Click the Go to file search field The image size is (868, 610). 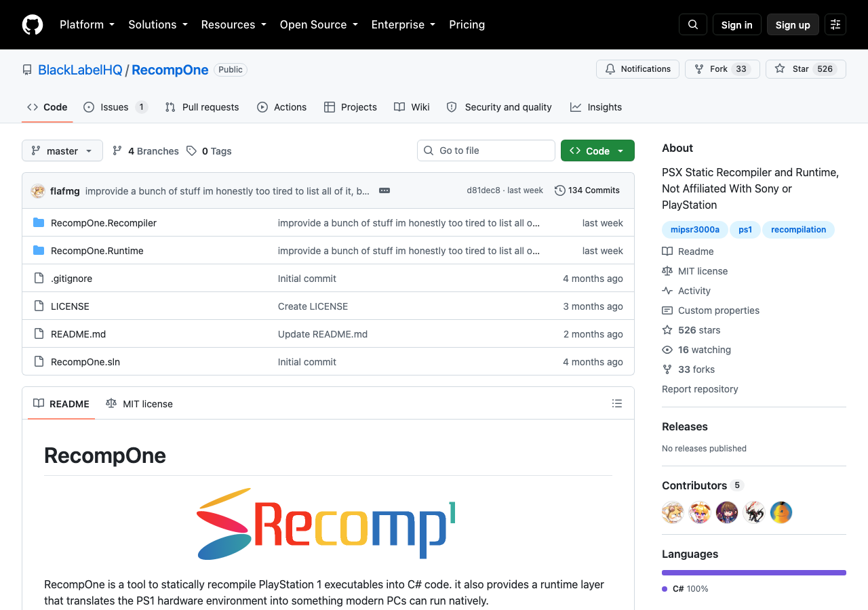[x=486, y=150]
